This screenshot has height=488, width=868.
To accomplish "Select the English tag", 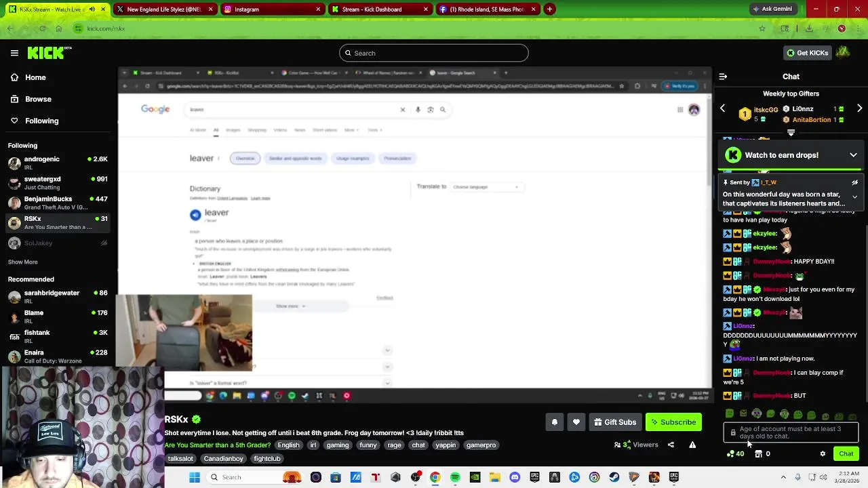I will coord(288,445).
